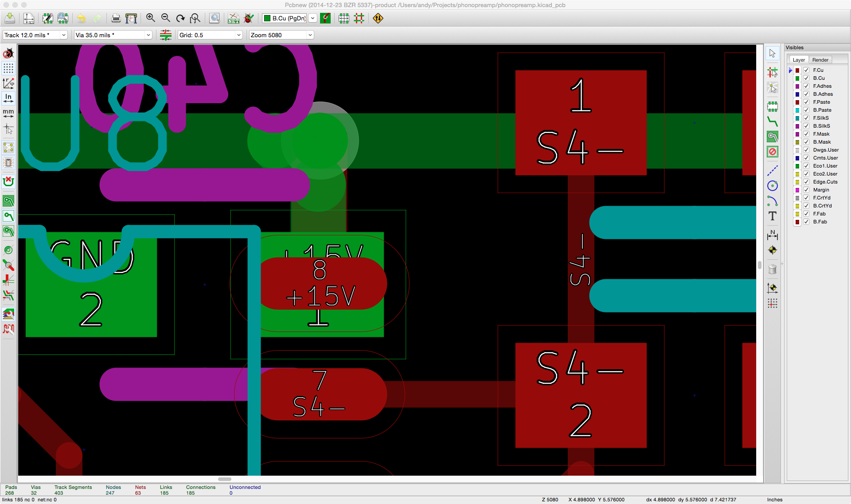Select the Dwgs.User layer name

pos(825,150)
